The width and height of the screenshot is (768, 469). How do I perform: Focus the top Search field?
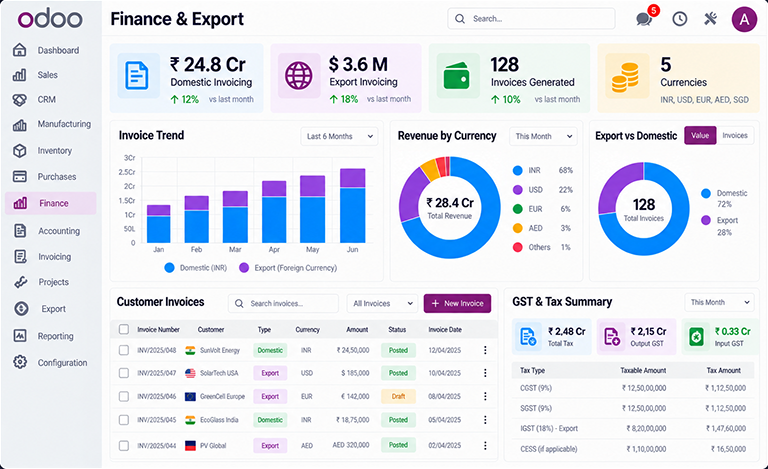[x=531, y=19]
